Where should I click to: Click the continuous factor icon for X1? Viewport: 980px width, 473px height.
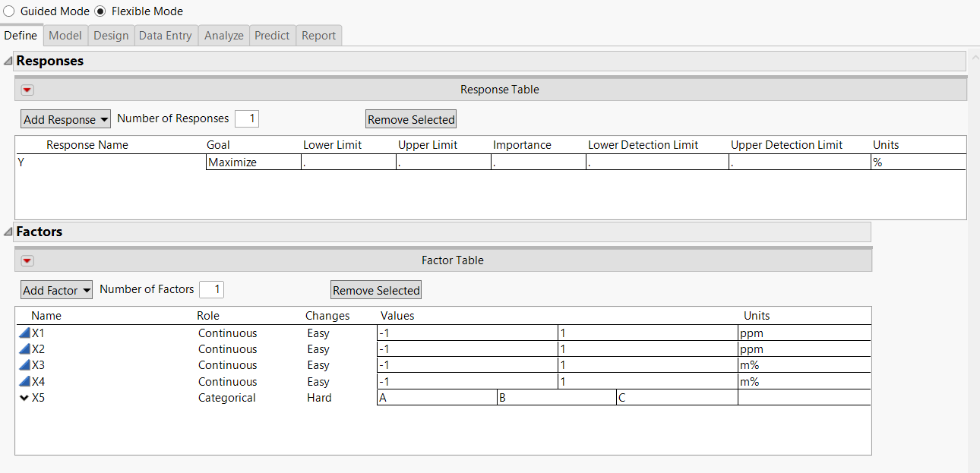[x=24, y=333]
